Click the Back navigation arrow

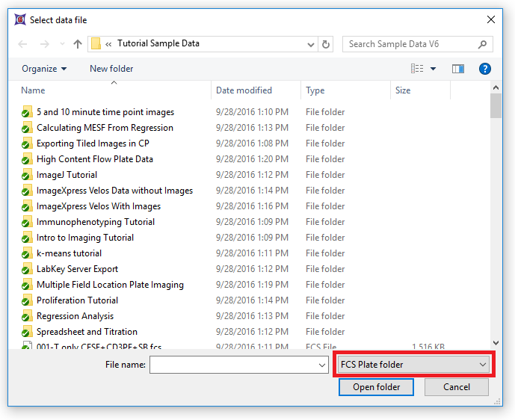(22, 44)
